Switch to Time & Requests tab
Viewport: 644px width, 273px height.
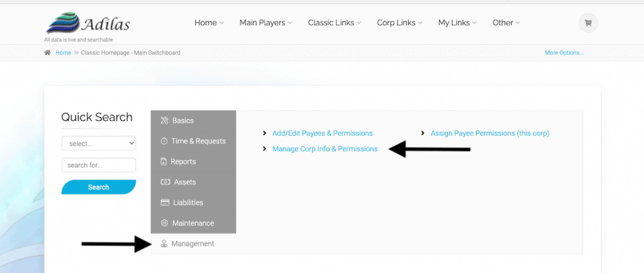pyautogui.click(x=194, y=142)
